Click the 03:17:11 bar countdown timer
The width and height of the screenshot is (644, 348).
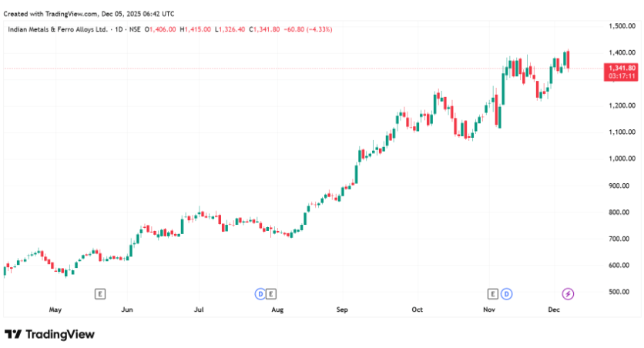click(620, 77)
